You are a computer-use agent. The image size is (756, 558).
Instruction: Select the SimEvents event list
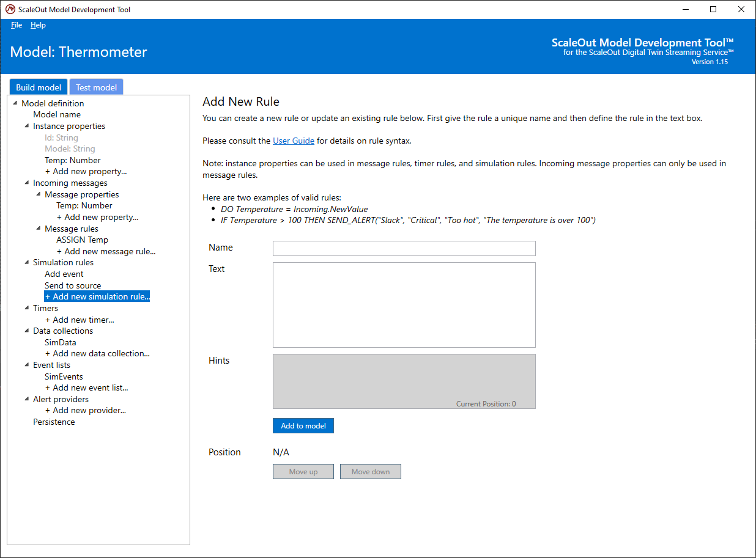pos(64,376)
